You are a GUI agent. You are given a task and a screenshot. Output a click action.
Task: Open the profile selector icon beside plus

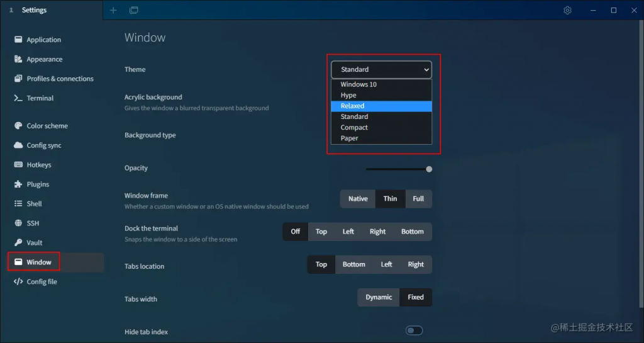(134, 10)
